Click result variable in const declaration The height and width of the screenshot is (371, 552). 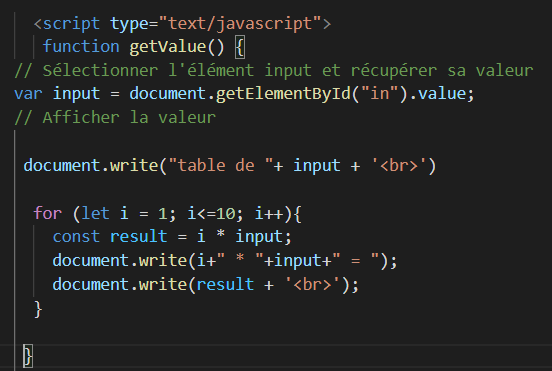click(139, 237)
